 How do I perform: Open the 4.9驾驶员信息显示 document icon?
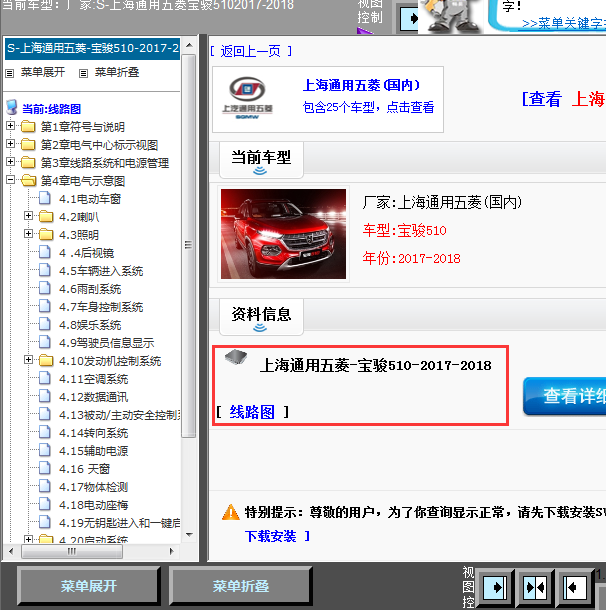coord(45,342)
